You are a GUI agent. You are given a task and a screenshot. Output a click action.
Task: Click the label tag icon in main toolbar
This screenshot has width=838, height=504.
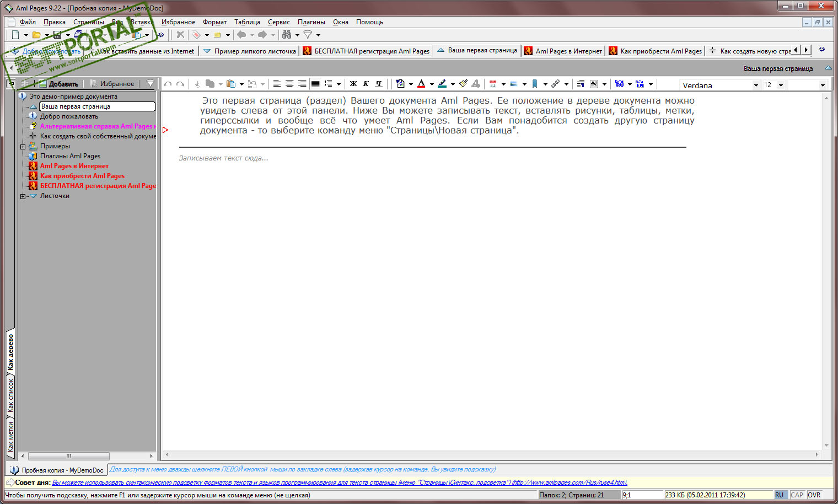tap(196, 35)
